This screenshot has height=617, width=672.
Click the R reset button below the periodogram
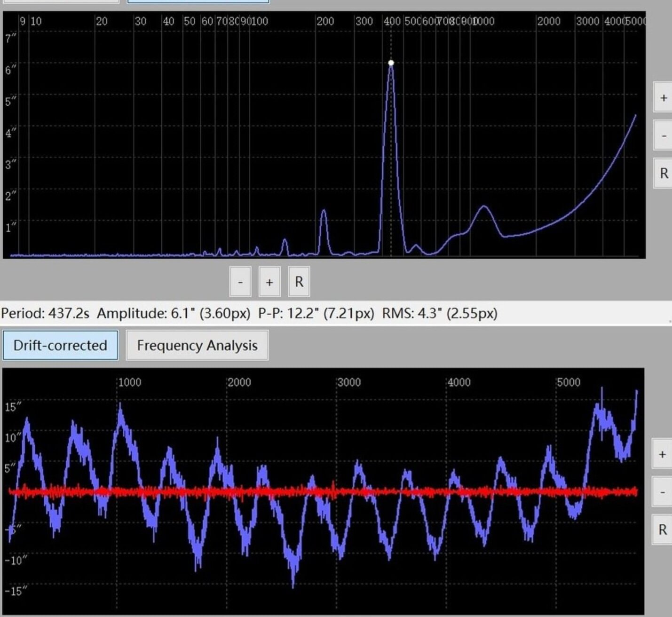click(x=299, y=282)
